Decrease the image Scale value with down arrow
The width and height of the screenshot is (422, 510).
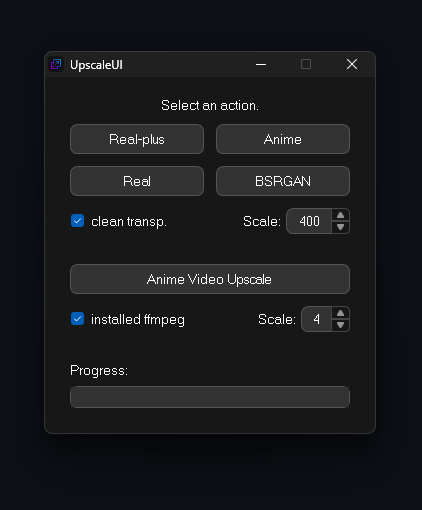[340, 227]
